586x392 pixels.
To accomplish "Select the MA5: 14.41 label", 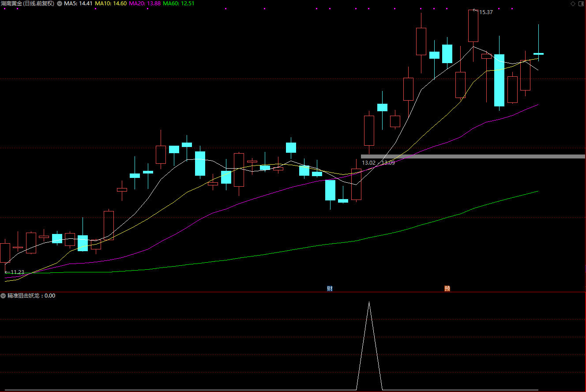I will [78, 4].
